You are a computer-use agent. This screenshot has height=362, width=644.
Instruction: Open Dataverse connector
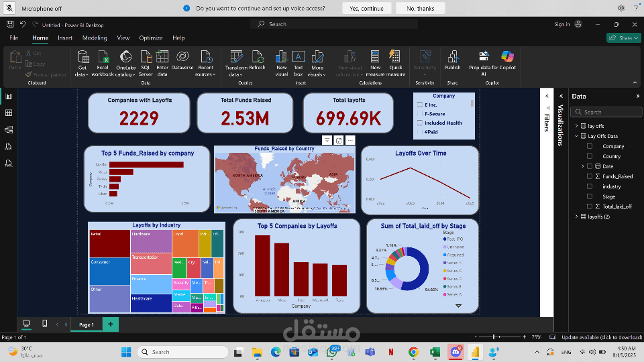[x=182, y=61]
